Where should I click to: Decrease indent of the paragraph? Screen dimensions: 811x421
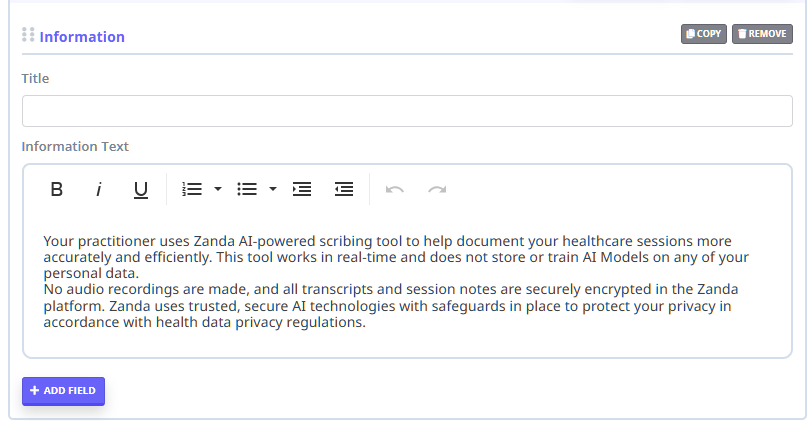click(344, 189)
